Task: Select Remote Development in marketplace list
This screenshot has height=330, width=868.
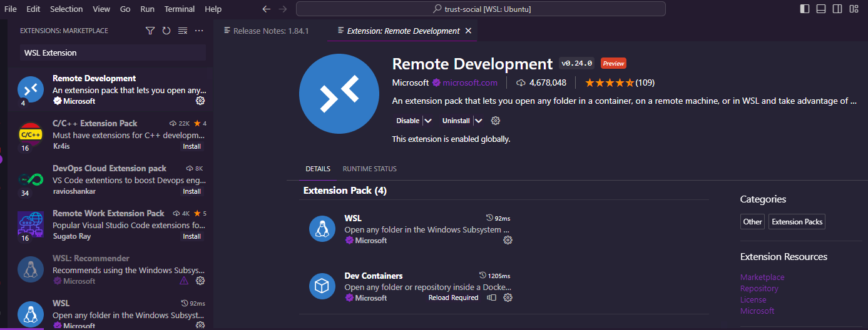Action: [110, 89]
